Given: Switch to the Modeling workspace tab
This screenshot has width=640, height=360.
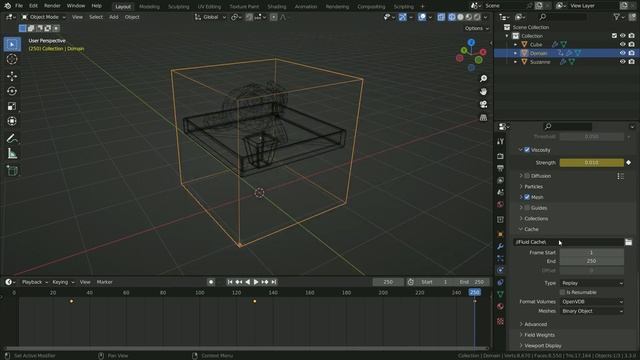Looking at the screenshot, I should click(x=149, y=7).
